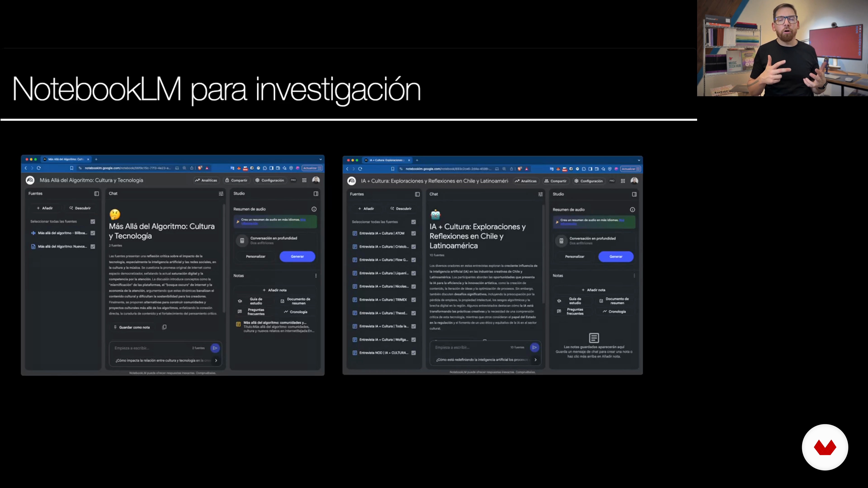Open Conversación en profundidad icon in IA + Cultura notebook
This screenshot has height=488, width=868.
click(561, 241)
